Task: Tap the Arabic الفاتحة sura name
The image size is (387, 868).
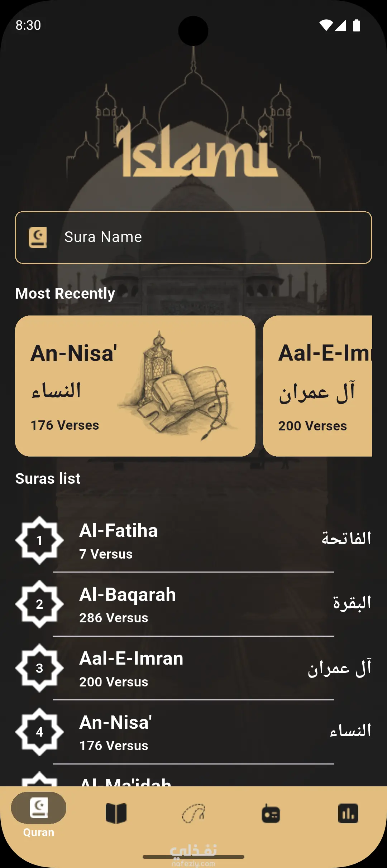Action: 346,539
